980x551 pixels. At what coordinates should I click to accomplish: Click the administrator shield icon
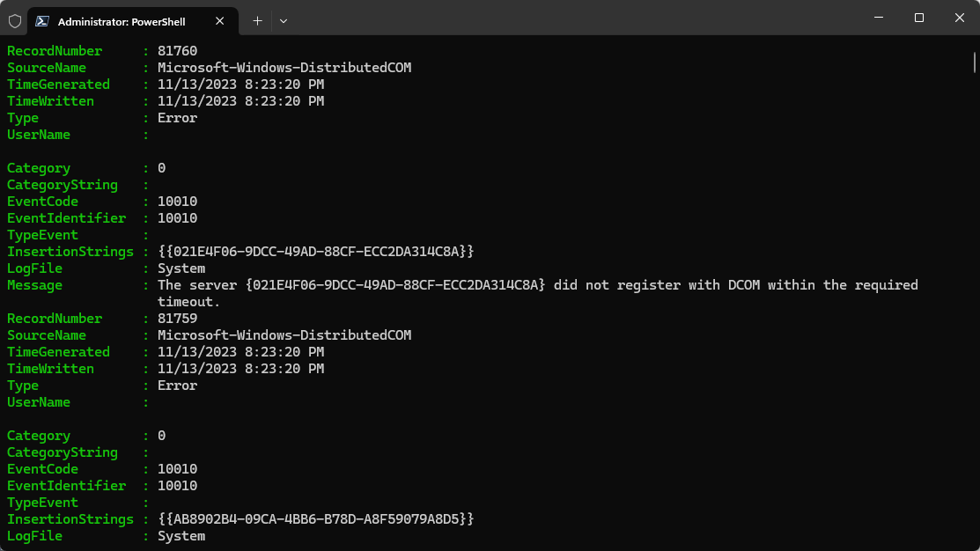(x=15, y=20)
